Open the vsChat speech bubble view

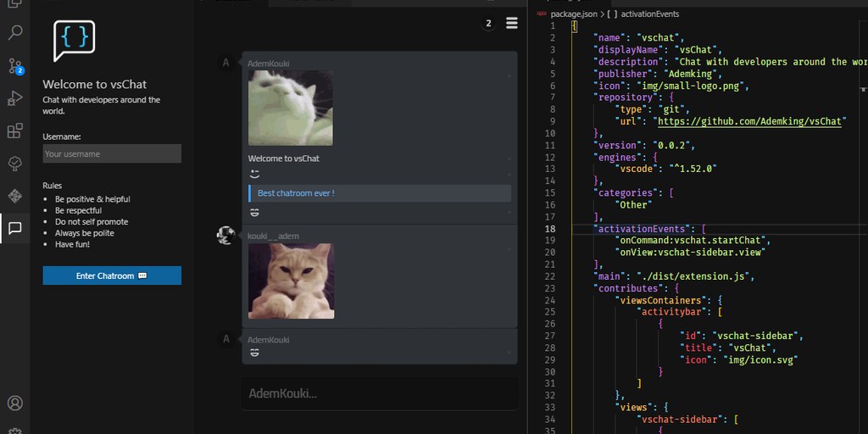[x=15, y=228]
